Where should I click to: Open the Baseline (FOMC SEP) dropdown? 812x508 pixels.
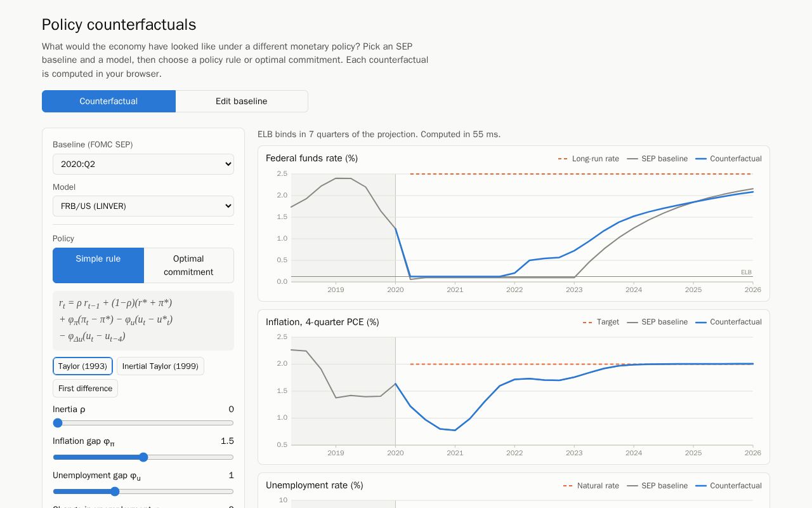(x=143, y=164)
